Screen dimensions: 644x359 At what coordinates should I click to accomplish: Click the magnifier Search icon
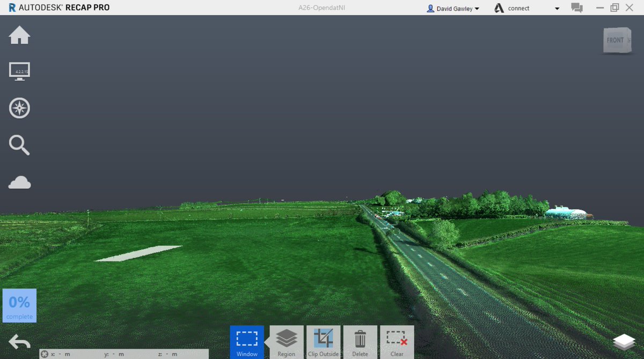click(19, 145)
